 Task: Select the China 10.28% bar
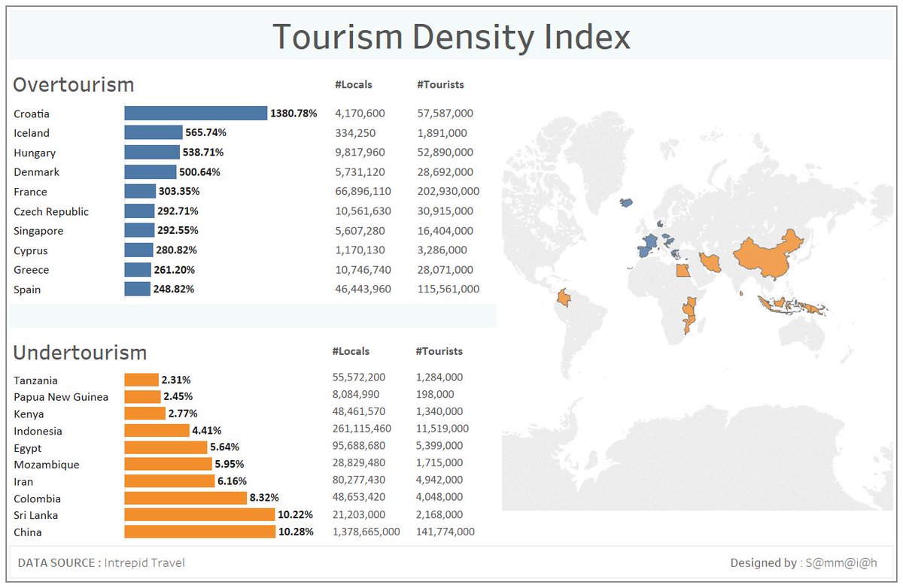(x=199, y=532)
